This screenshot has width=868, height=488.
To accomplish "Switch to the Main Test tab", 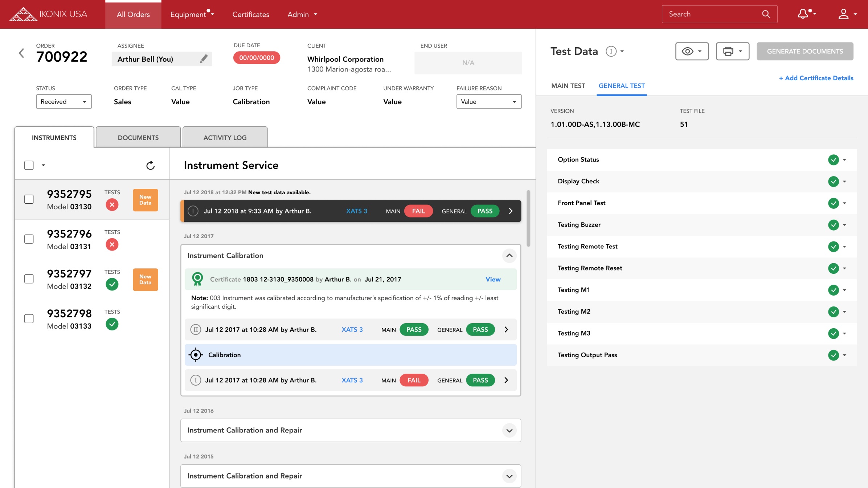I will tap(568, 86).
